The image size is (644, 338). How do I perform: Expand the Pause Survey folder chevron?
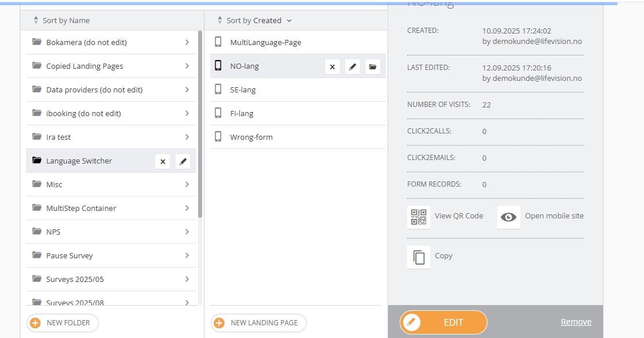pos(187,255)
